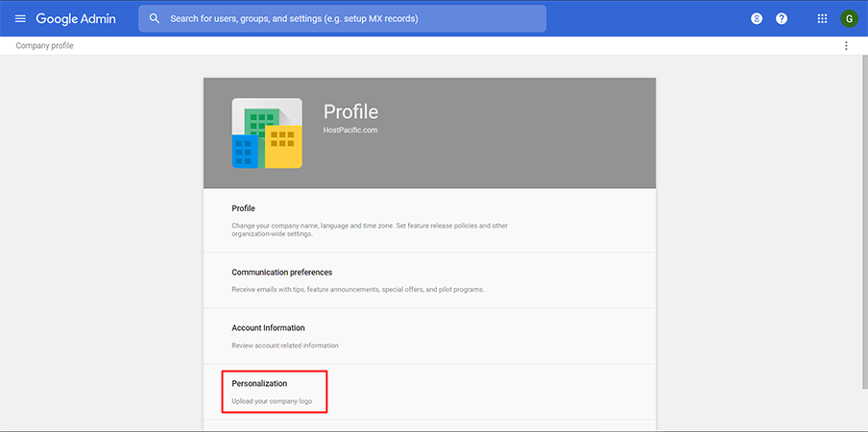Screen dimensions: 868x432
Task: Click 'Upload your company logo' text
Action: click(x=272, y=401)
